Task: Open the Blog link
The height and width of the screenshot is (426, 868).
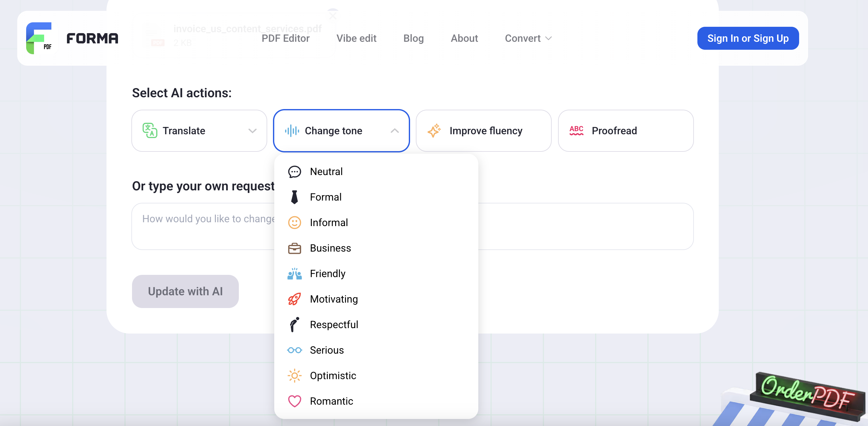Action: (x=414, y=38)
